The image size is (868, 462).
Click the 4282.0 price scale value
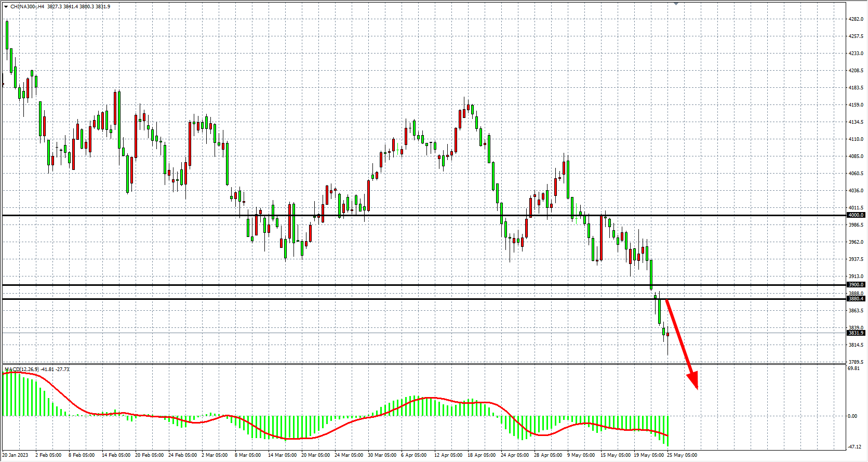click(856, 19)
